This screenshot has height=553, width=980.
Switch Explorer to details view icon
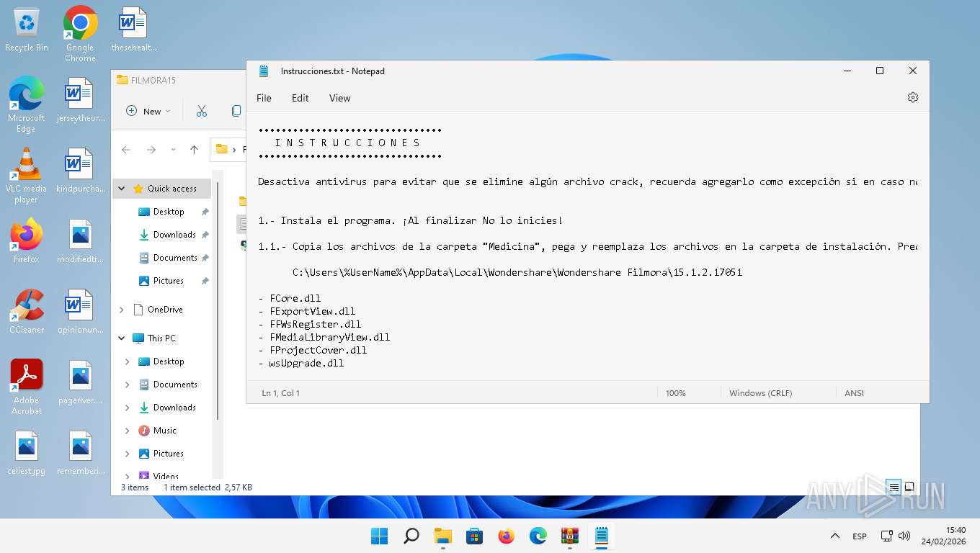(894, 487)
